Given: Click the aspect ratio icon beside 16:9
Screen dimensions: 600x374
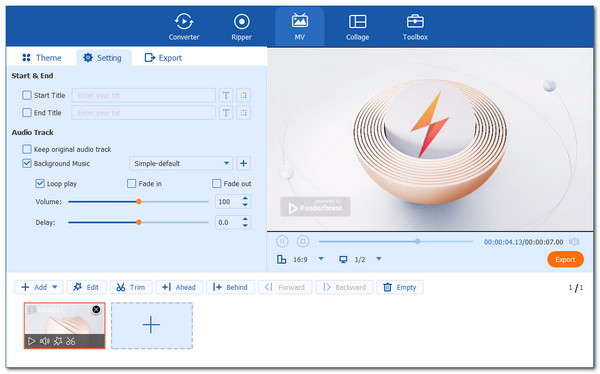Looking at the screenshot, I should [281, 259].
